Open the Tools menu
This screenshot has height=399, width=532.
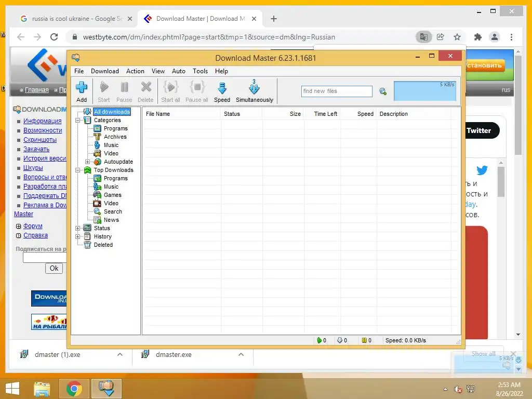200,71
